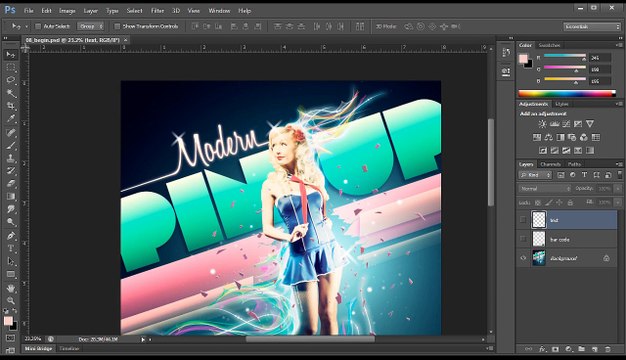Open the Window menu
This screenshot has height=360, width=626.
[219, 11]
